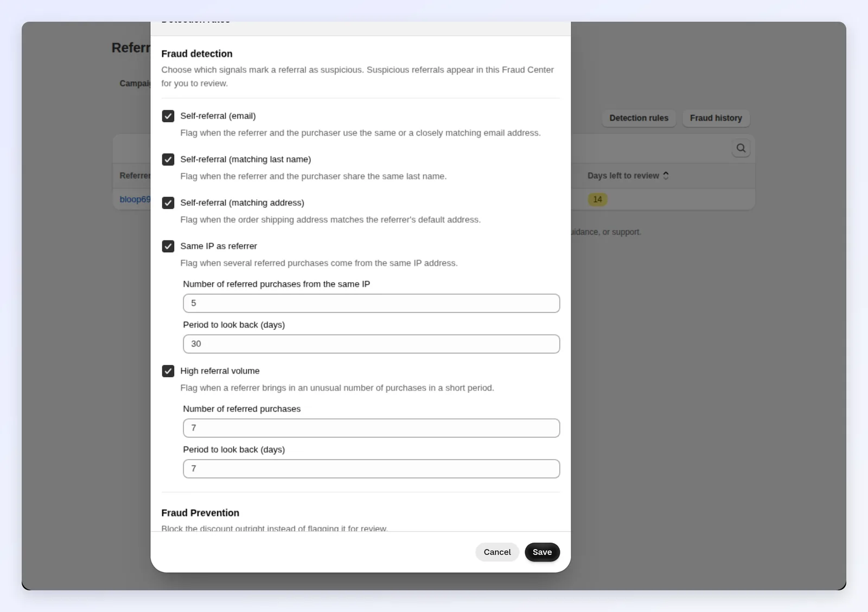Click the Fraud detection heading
Viewport: 868px width, 612px height.
coord(197,54)
